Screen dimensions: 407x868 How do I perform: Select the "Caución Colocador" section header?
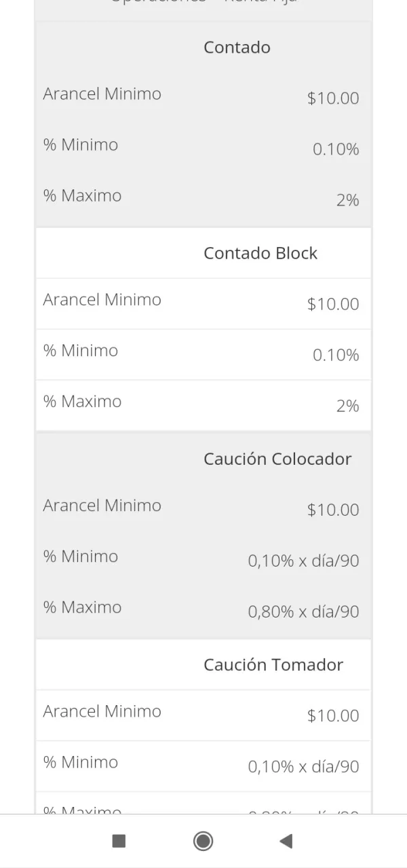(x=277, y=459)
